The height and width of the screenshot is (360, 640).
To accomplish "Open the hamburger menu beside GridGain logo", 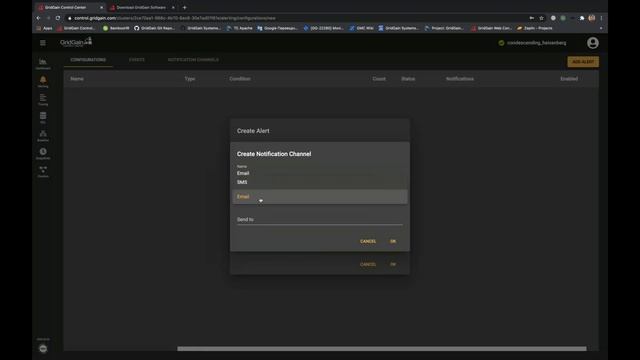I will 43,42.
